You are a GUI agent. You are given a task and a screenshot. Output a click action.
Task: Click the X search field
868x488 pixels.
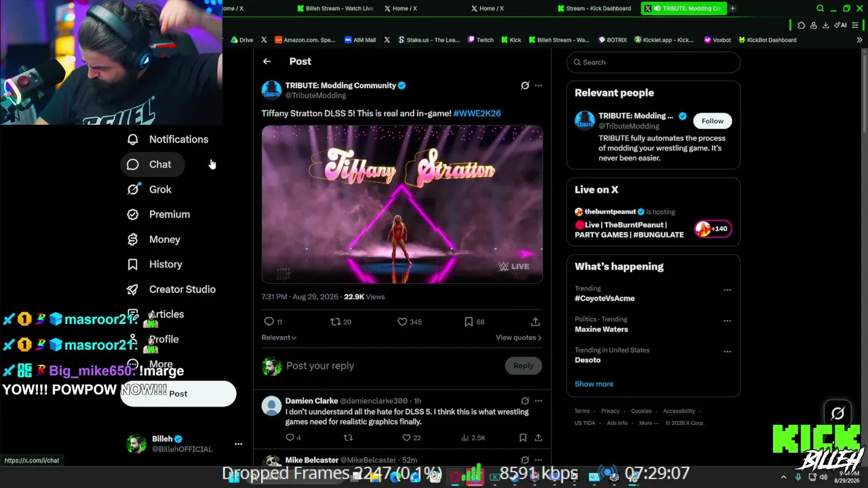click(x=654, y=62)
